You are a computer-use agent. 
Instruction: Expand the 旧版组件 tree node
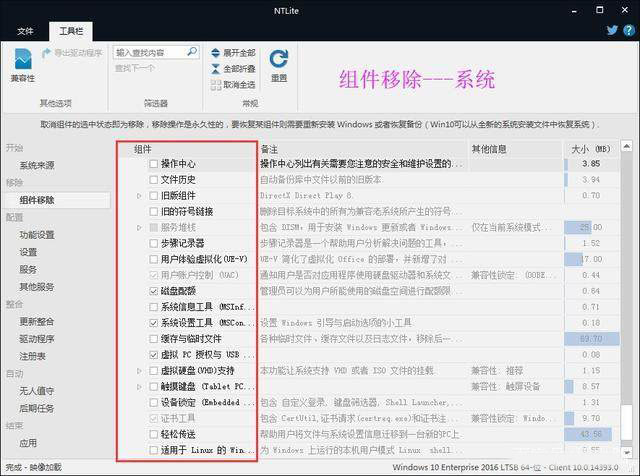(139, 196)
